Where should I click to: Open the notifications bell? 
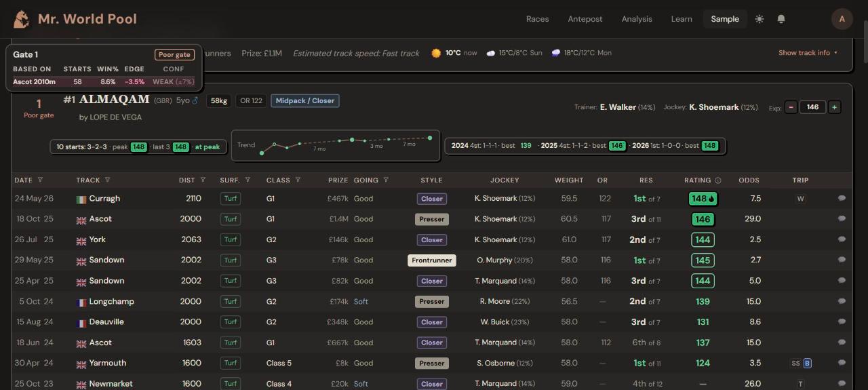pyautogui.click(x=781, y=19)
